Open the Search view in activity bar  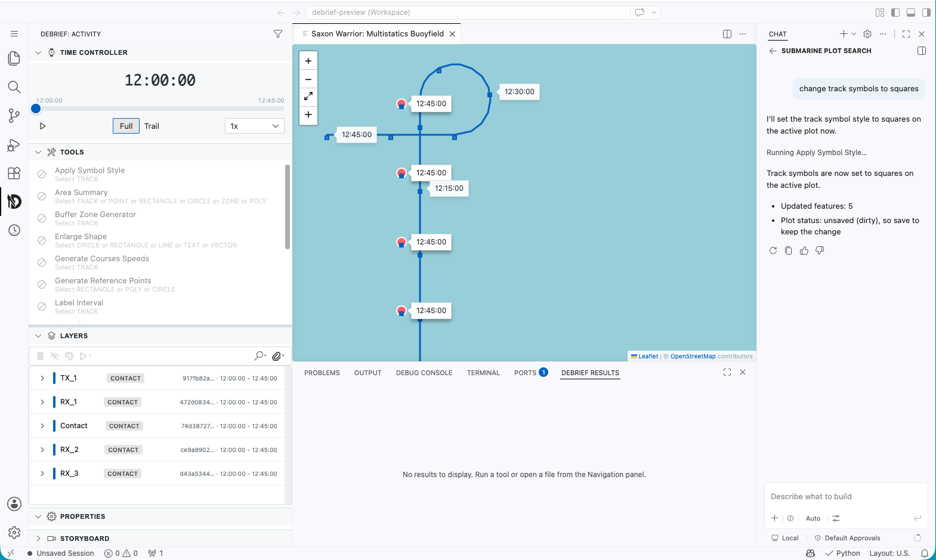coord(14,87)
